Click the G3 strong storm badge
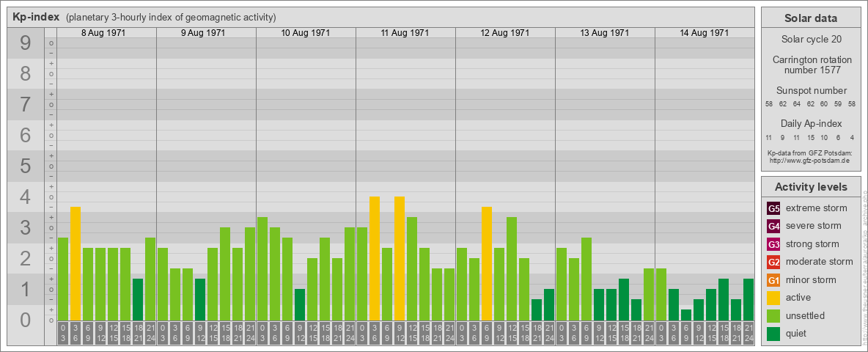The height and width of the screenshot is (352, 868). point(773,244)
